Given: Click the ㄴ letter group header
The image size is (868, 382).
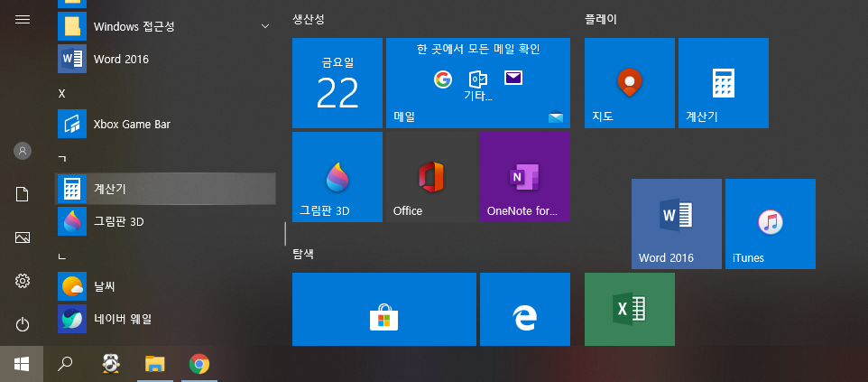Looking at the screenshot, I should click(62, 256).
